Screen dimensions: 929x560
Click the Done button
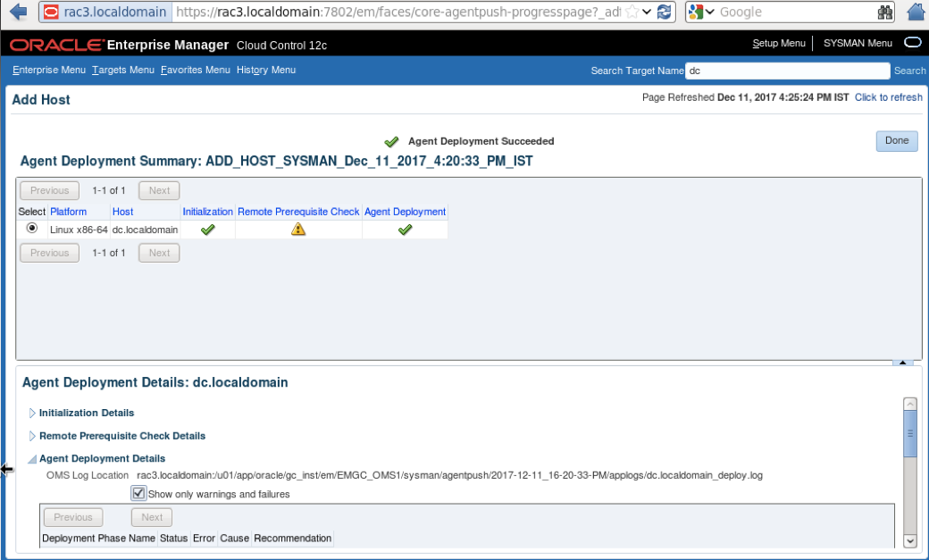[896, 141]
